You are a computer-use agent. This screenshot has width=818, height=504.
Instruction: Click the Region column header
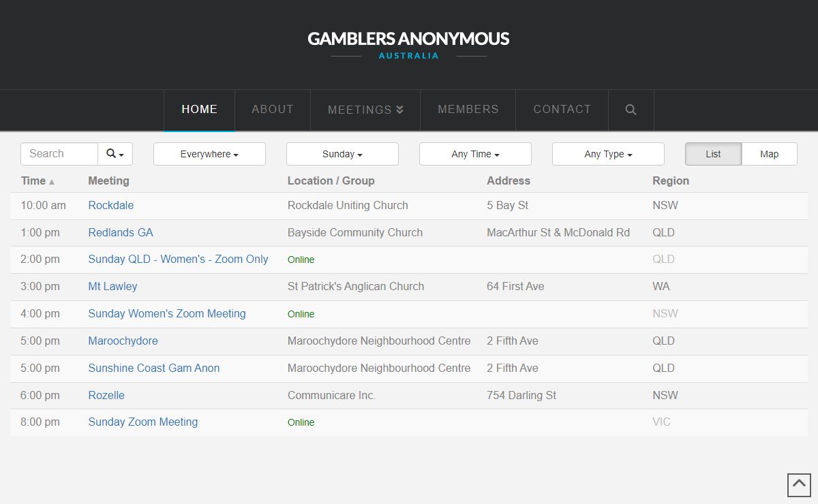tap(671, 180)
